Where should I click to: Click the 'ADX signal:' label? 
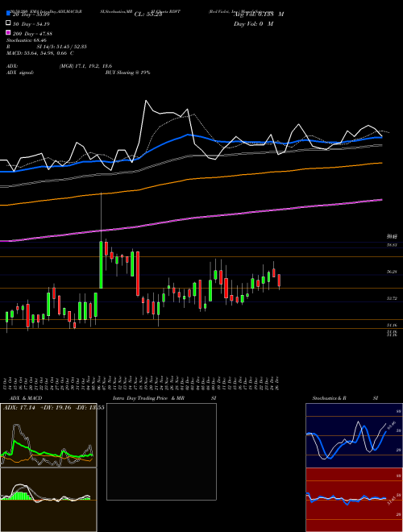20,73
